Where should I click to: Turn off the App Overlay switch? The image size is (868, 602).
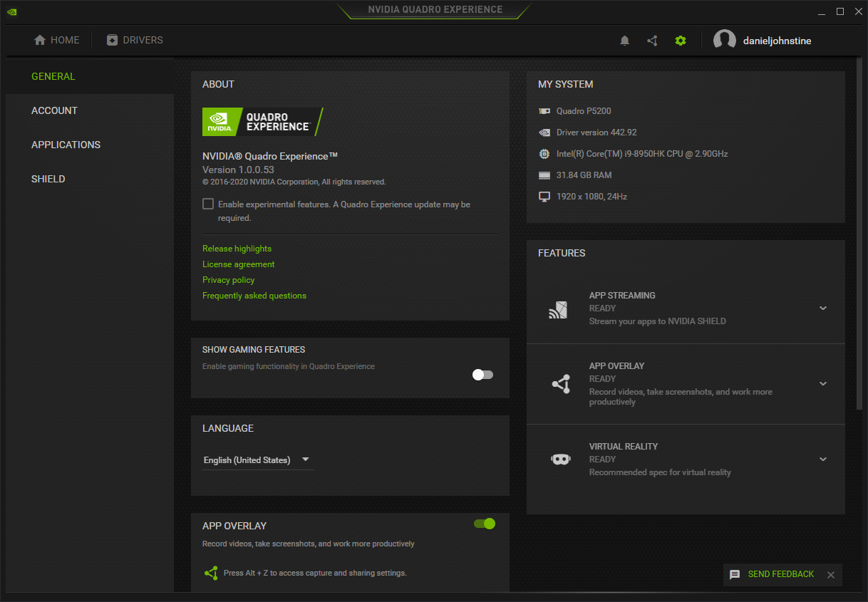pos(484,524)
